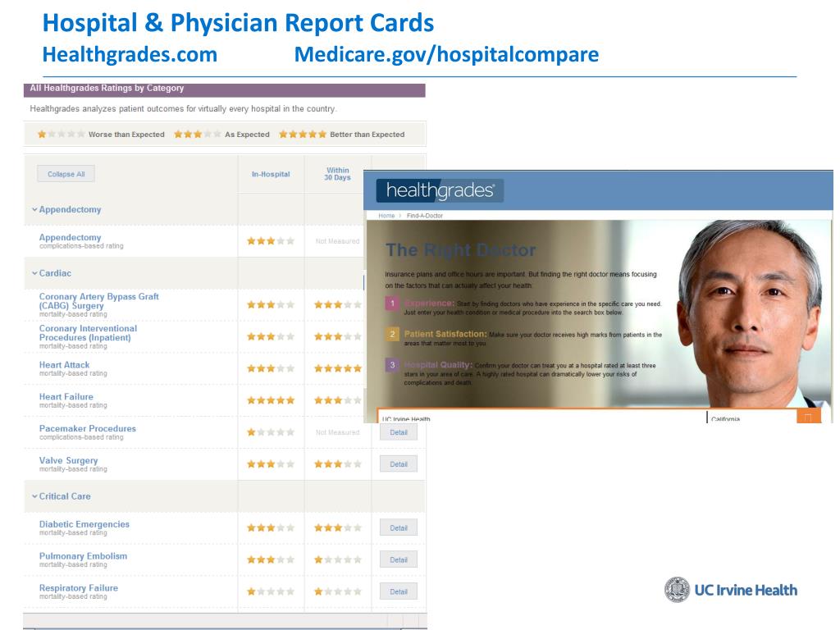Open the Coronary Artery Bypass Graft link
The height and width of the screenshot is (630, 840).
(99, 301)
